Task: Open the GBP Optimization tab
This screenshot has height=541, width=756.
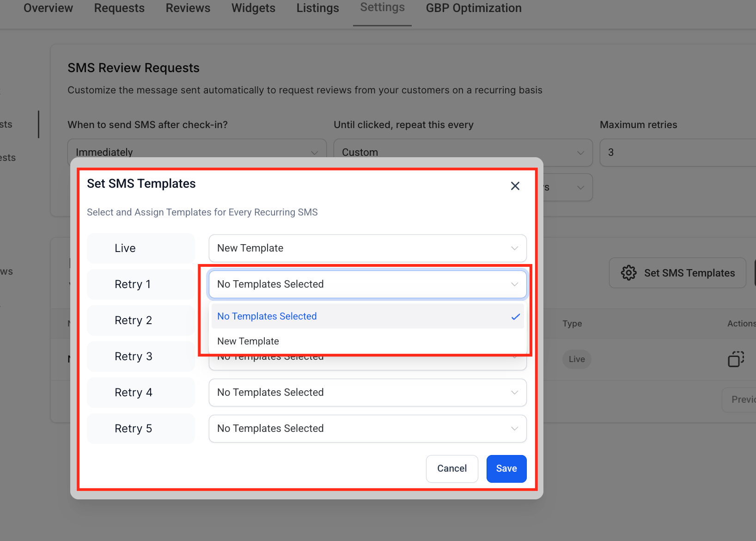Action: pyautogui.click(x=474, y=8)
